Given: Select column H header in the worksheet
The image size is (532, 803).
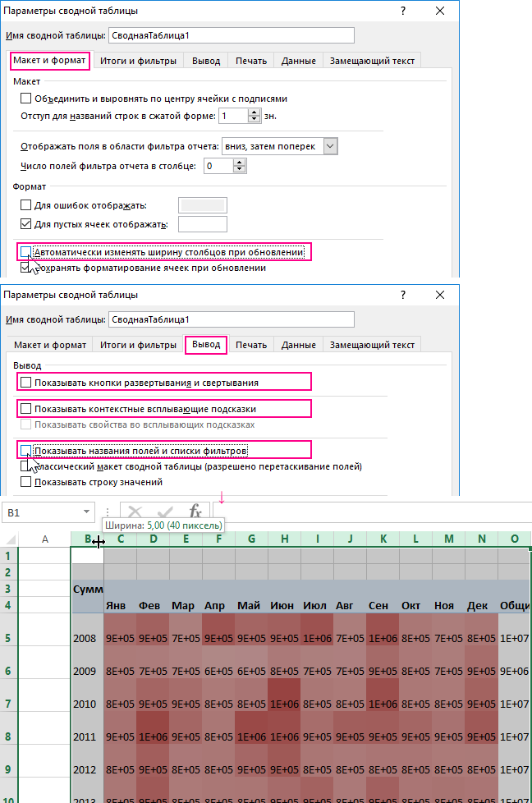Looking at the screenshot, I should pos(284,539).
